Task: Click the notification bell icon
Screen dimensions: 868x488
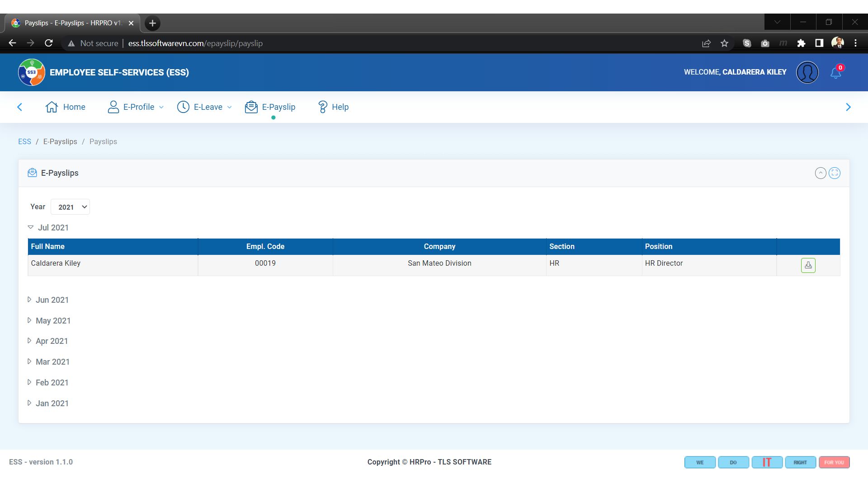Action: (x=835, y=73)
